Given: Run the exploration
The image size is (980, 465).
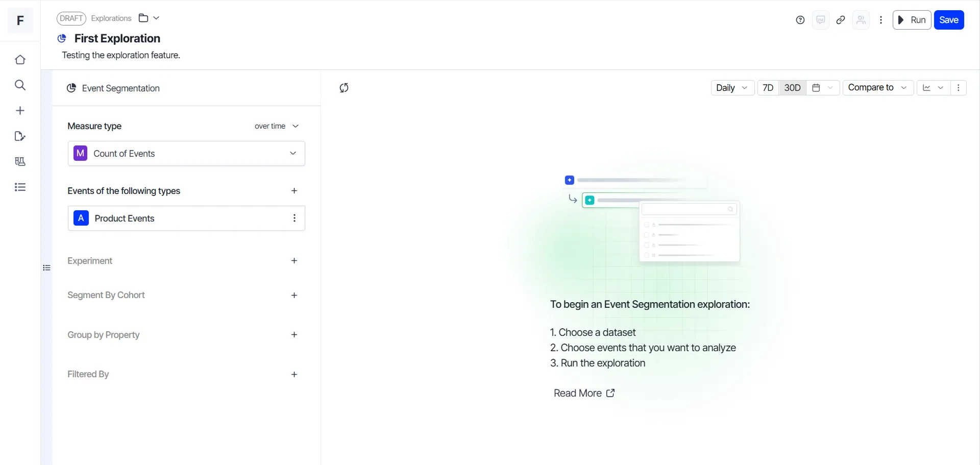Looking at the screenshot, I should 912,20.
